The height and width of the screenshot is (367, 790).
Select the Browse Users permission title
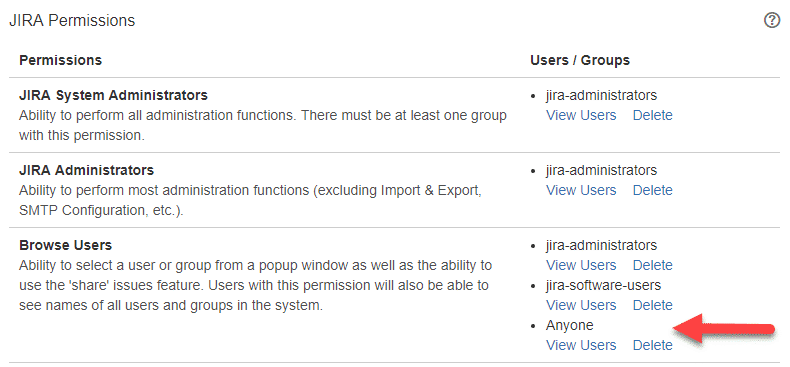tap(65, 246)
